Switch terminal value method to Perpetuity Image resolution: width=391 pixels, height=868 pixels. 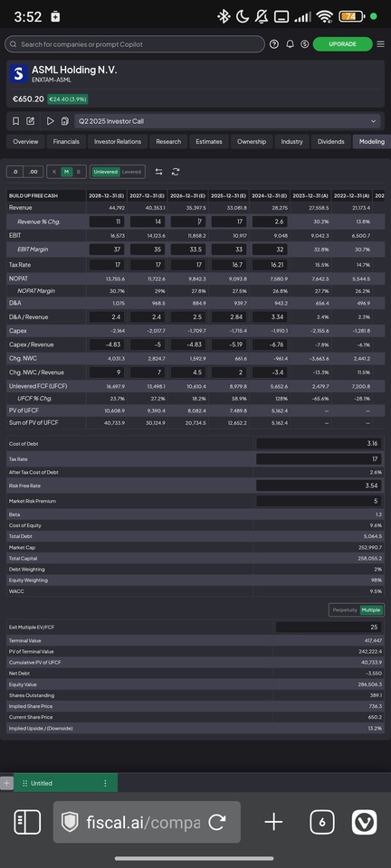click(344, 610)
